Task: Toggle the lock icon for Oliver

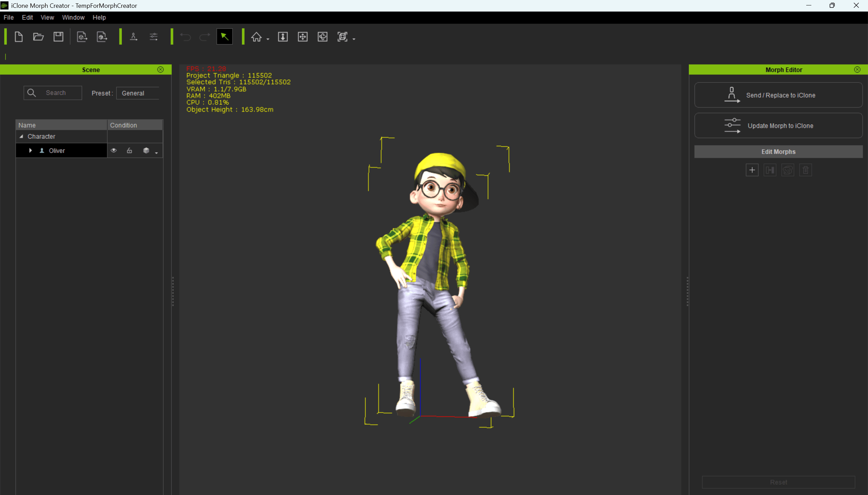Action: point(130,150)
